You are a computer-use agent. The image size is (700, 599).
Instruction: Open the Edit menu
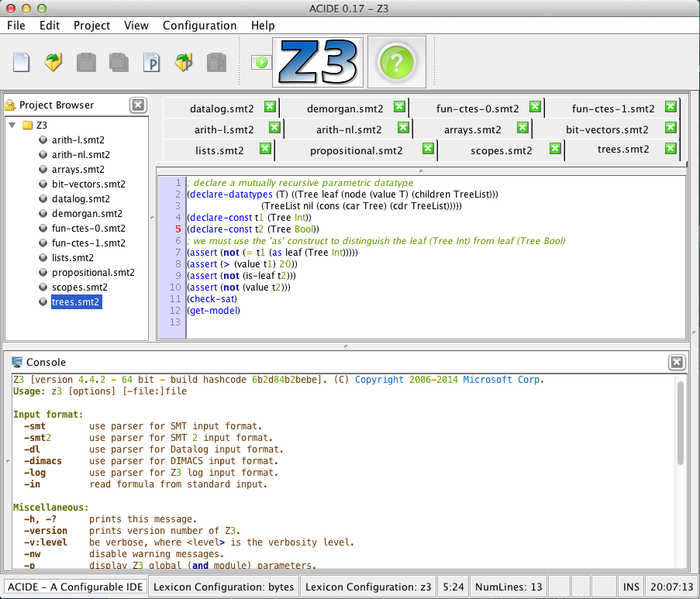tap(50, 26)
